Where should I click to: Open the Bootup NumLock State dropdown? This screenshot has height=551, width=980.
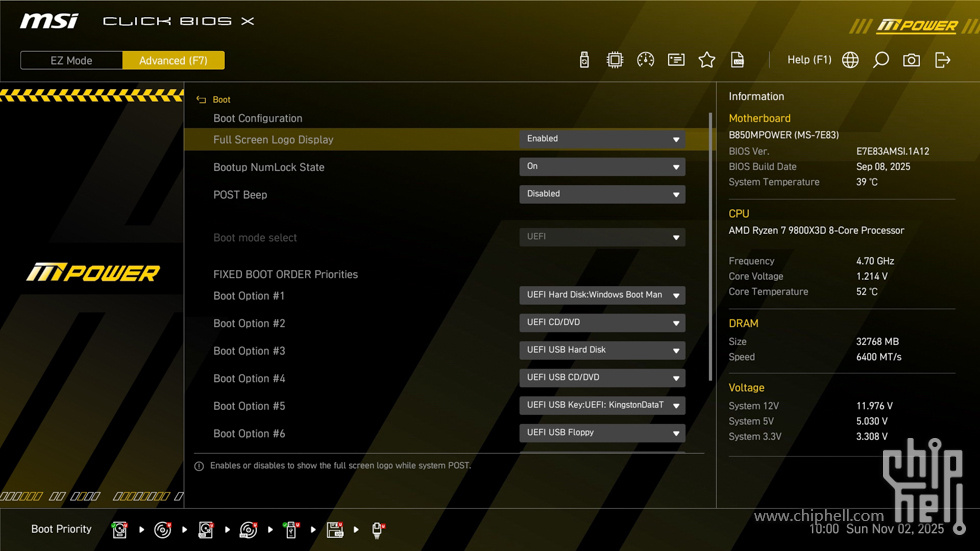click(602, 167)
